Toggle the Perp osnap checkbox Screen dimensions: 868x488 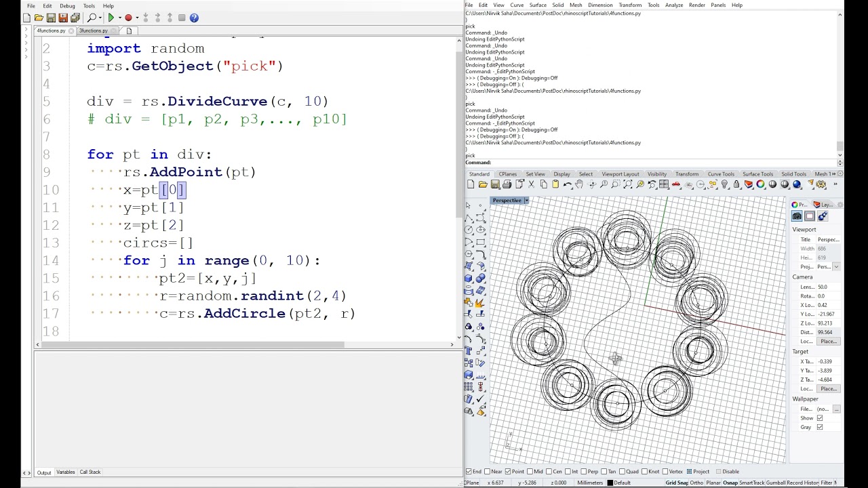pyautogui.click(x=584, y=472)
